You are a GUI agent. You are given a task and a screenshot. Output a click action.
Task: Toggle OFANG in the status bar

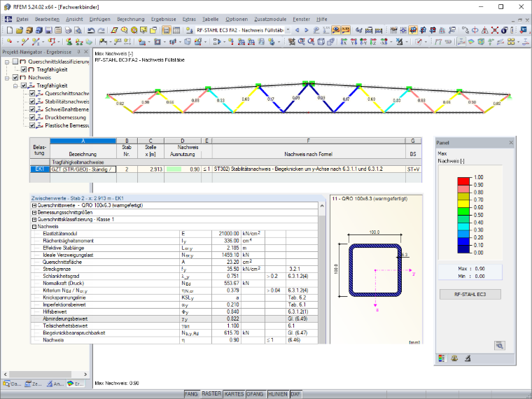tap(255, 394)
